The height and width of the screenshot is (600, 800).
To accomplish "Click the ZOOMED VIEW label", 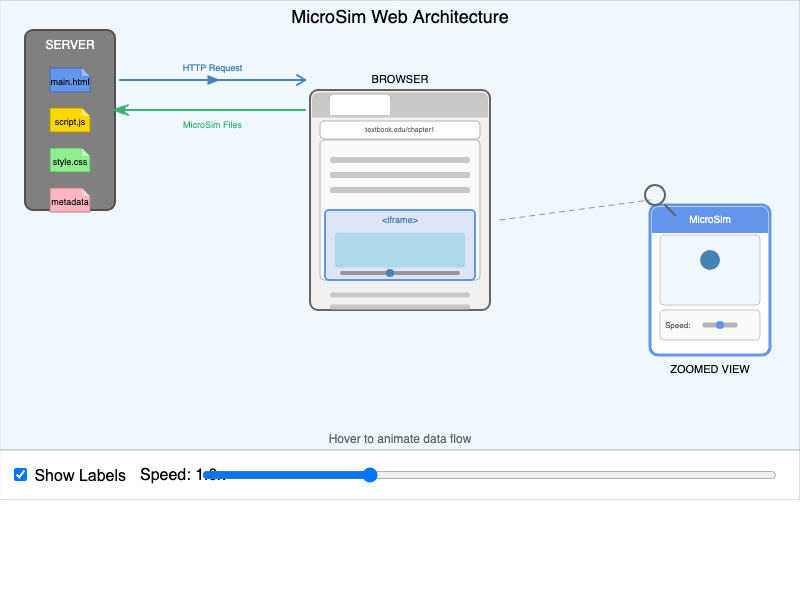I will click(x=710, y=369).
